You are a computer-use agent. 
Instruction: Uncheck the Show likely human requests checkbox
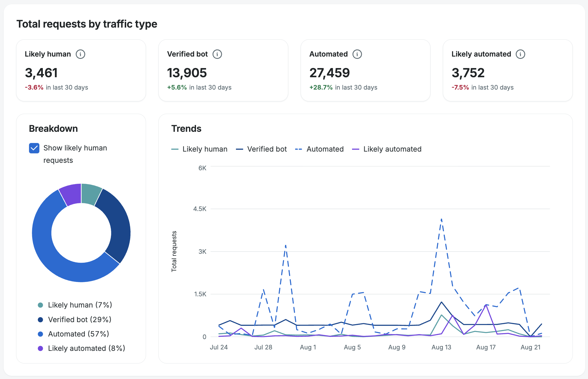click(34, 148)
